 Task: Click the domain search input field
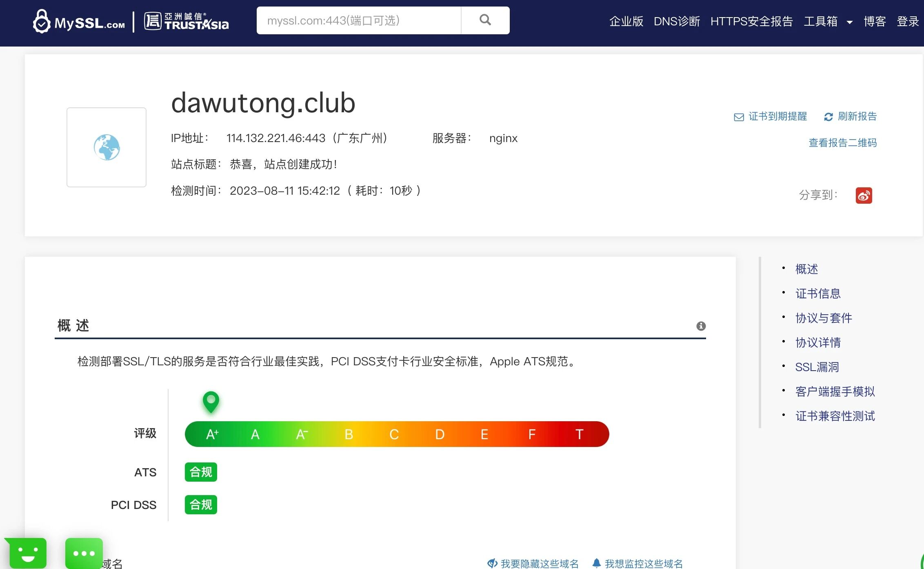[358, 20]
